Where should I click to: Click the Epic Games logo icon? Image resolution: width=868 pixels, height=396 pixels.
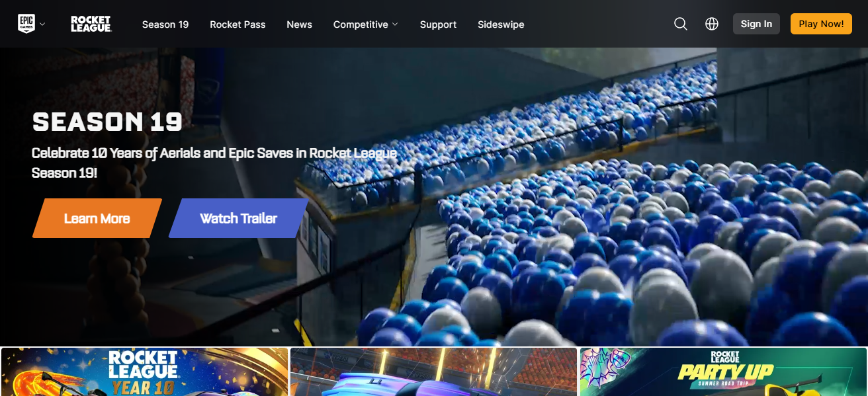tap(26, 24)
